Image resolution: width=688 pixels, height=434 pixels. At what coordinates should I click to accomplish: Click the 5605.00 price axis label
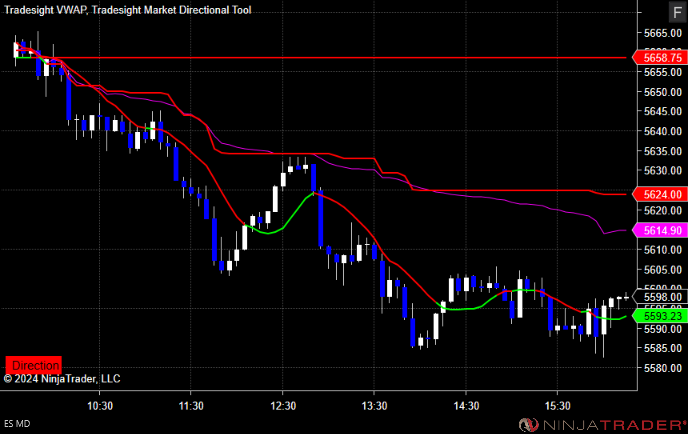pyautogui.click(x=663, y=269)
